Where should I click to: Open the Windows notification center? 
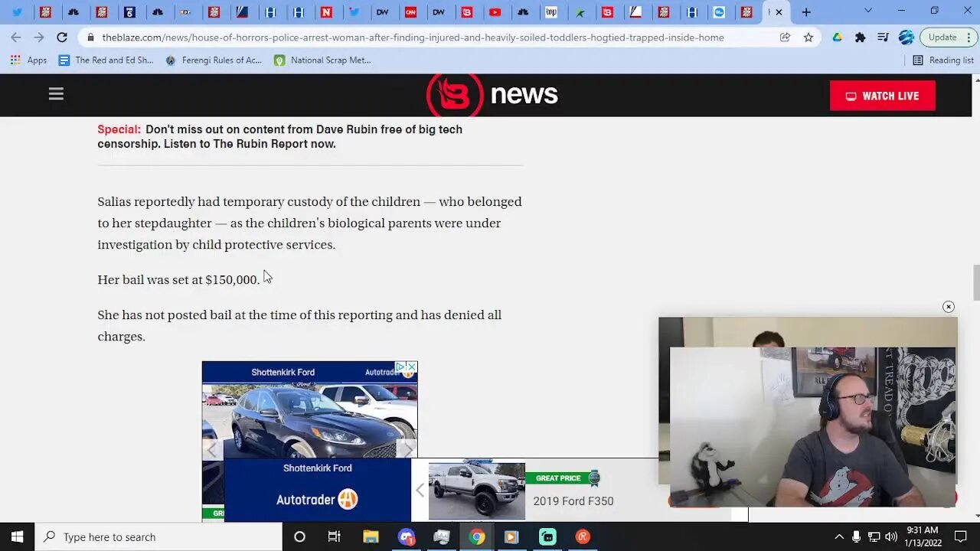(x=961, y=536)
